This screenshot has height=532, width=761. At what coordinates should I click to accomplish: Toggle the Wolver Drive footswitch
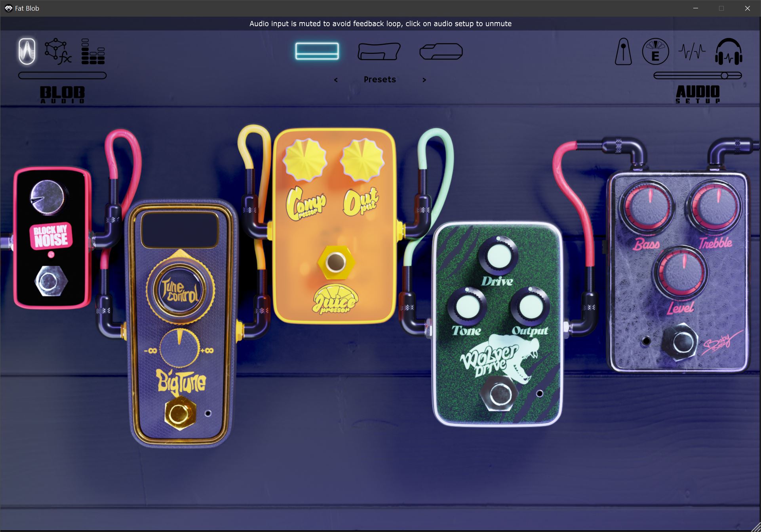(x=498, y=394)
